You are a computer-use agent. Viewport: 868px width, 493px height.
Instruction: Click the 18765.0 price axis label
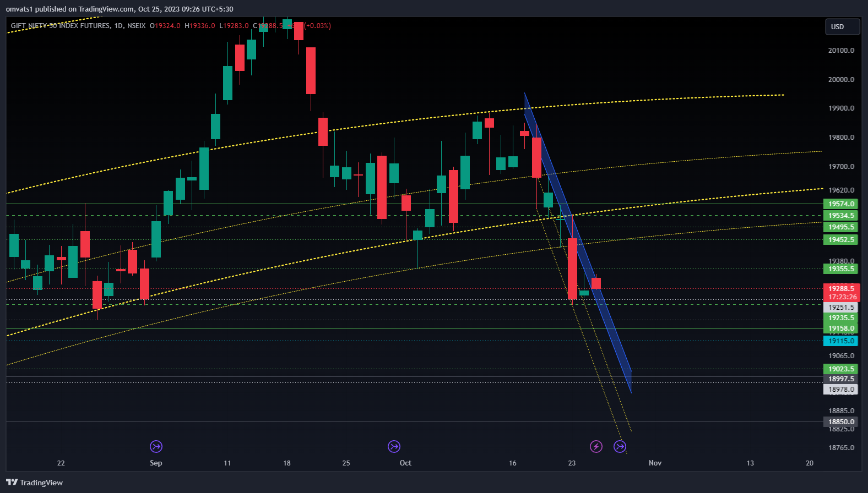click(841, 448)
